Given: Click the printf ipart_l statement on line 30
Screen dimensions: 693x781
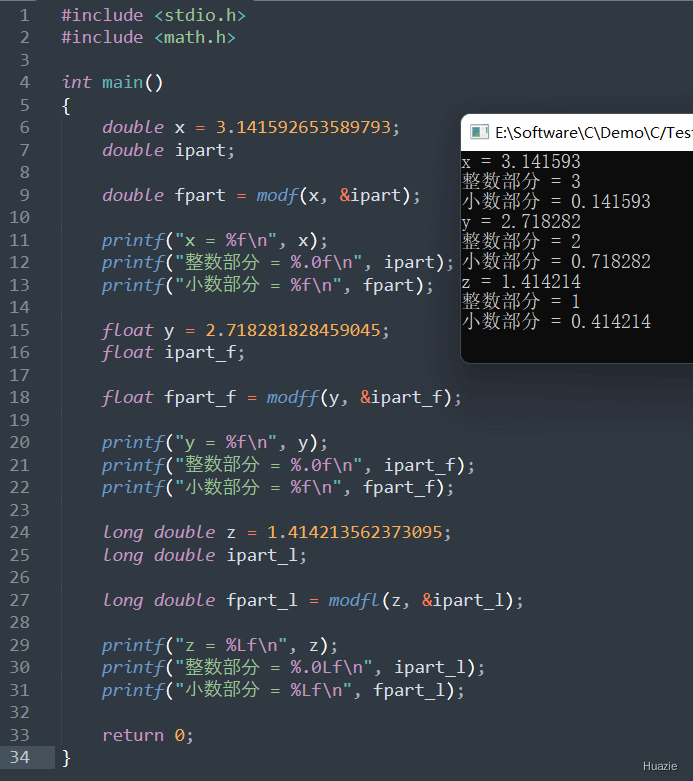Looking at the screenshot, I should [x=293, y=667].
